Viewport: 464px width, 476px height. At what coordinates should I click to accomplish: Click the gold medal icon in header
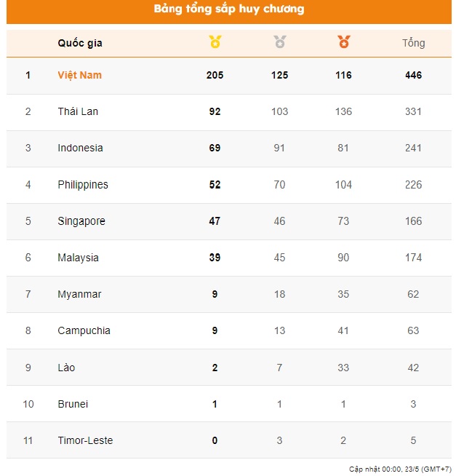coord(215,42)
